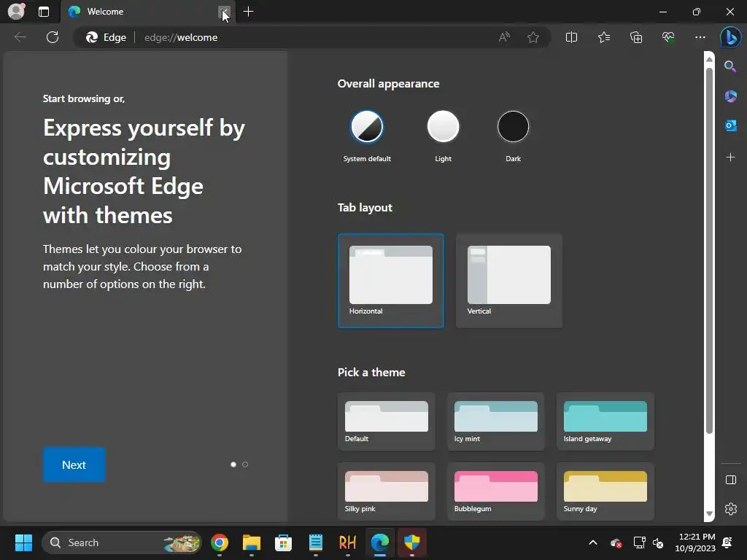Click the network tray icon
Screen dimensions: 747x560
639,542
